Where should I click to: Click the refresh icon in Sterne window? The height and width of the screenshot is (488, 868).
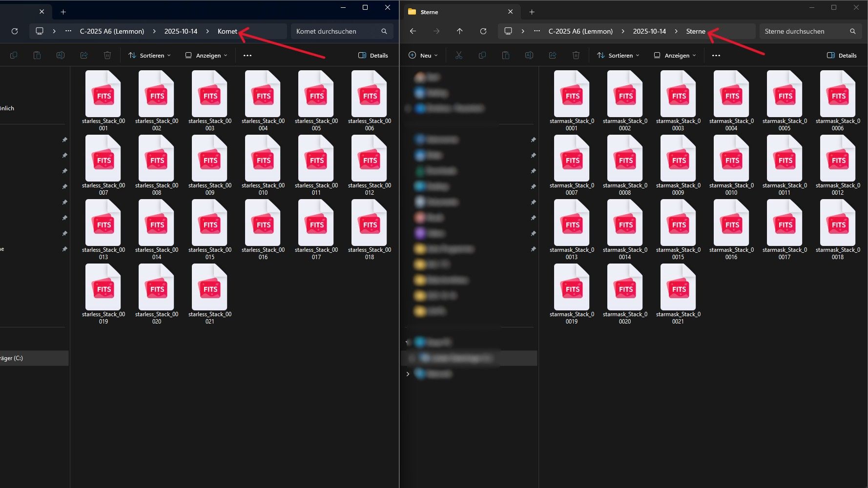(483, 31)
